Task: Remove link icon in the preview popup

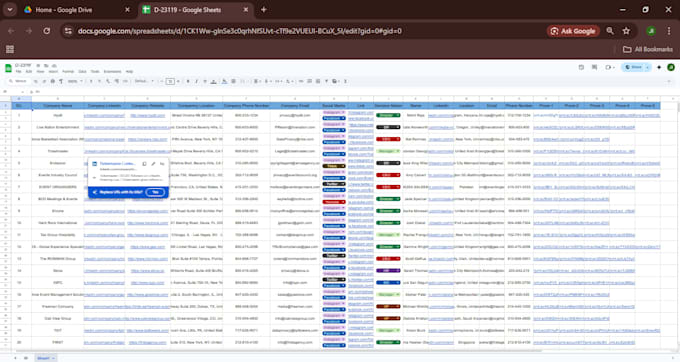Action: [162, 164]
